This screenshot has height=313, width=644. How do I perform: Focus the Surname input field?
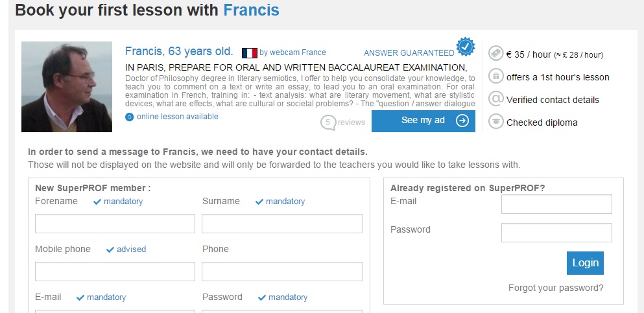tap(281, 224)
